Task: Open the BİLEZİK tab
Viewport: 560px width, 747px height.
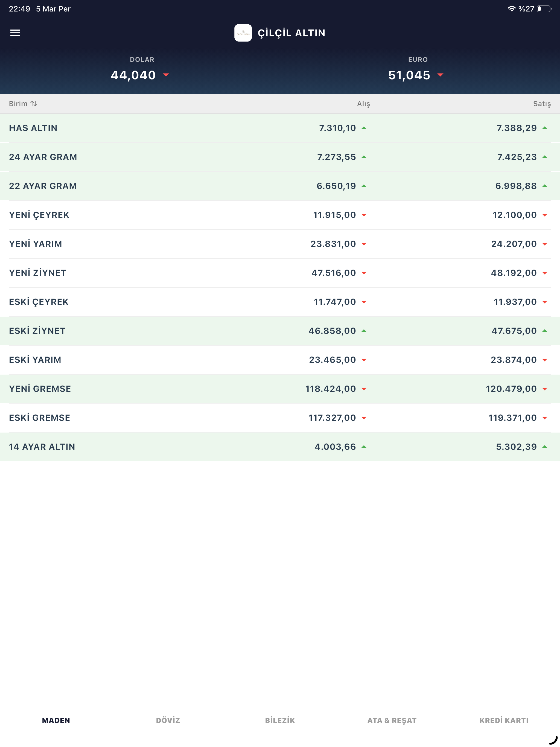Action: point(280,720)
